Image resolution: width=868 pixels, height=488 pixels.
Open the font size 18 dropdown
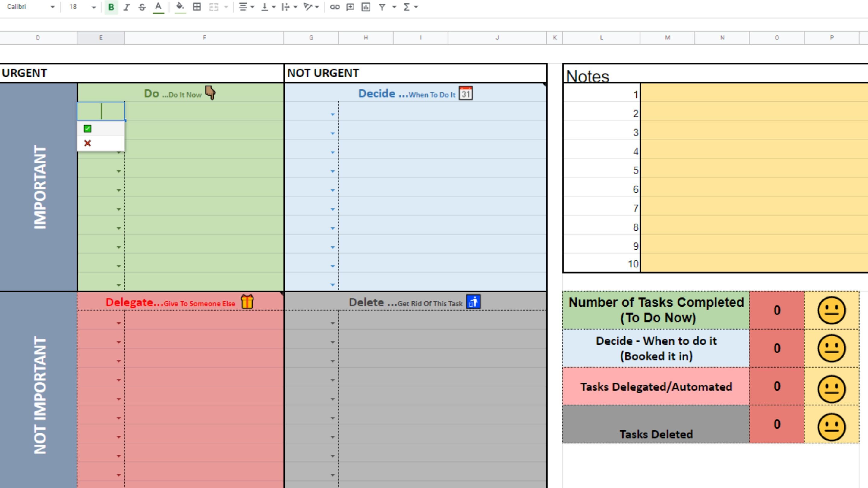click(x=82, y=7)
